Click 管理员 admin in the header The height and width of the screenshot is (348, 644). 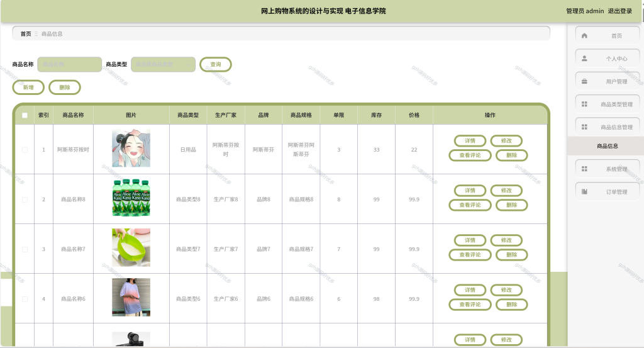point(585,11)
